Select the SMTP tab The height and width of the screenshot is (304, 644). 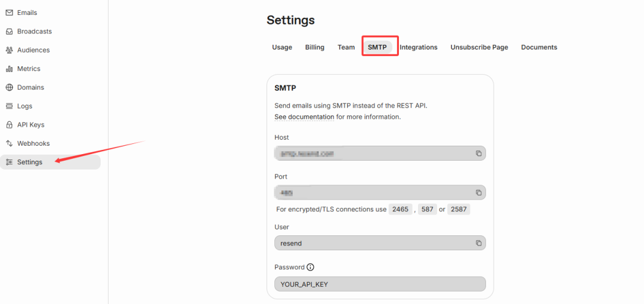pos(377,47)
